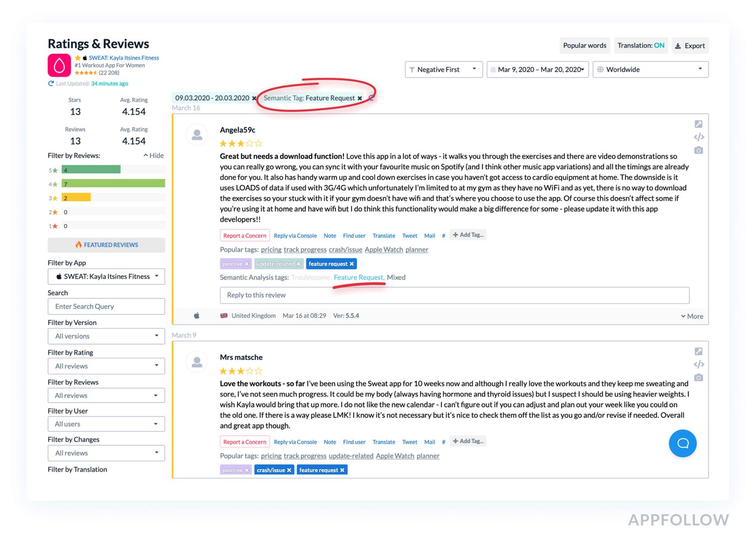Open FEATURED REVIEWS
Viewport: 756px width, 539px height.
[x=106, y=245]
